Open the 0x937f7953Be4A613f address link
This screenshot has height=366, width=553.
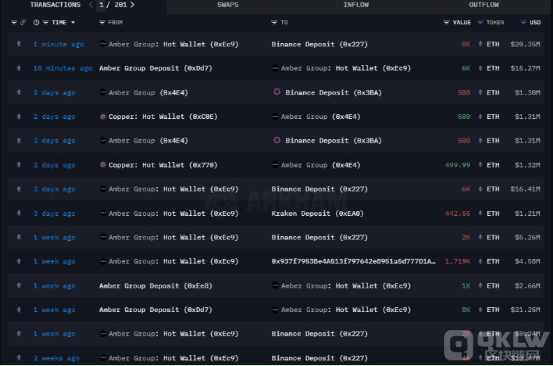click(x=353, y=261)
